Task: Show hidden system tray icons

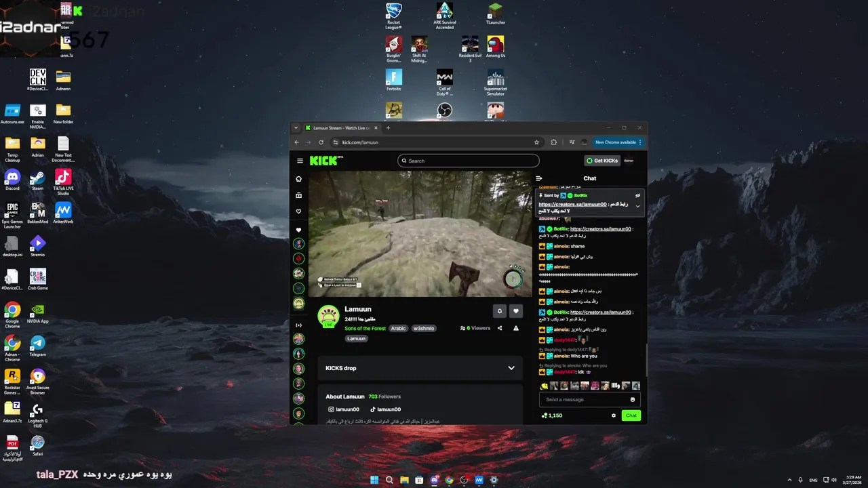Action: [789, 480]
